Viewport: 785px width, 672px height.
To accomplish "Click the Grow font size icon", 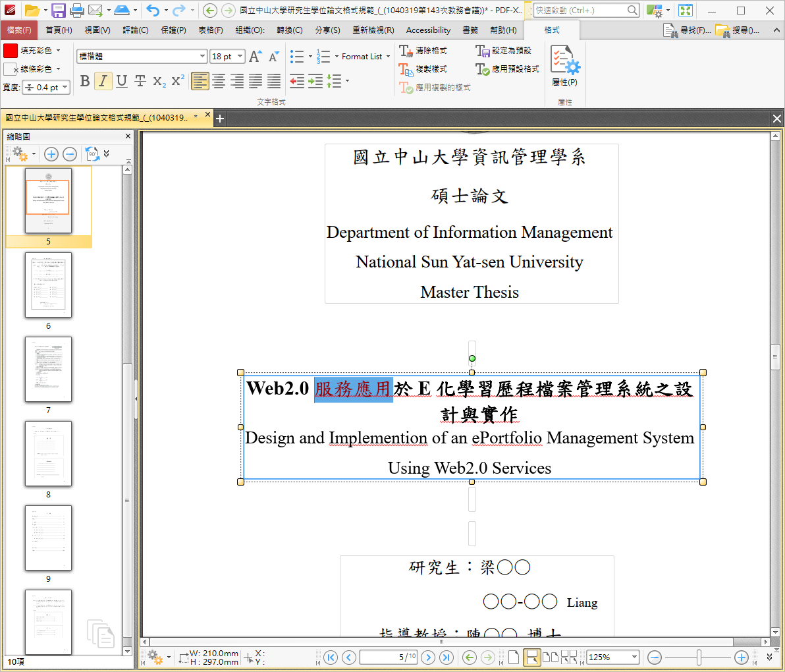I will pyautogui.click(x=255, y=57).
